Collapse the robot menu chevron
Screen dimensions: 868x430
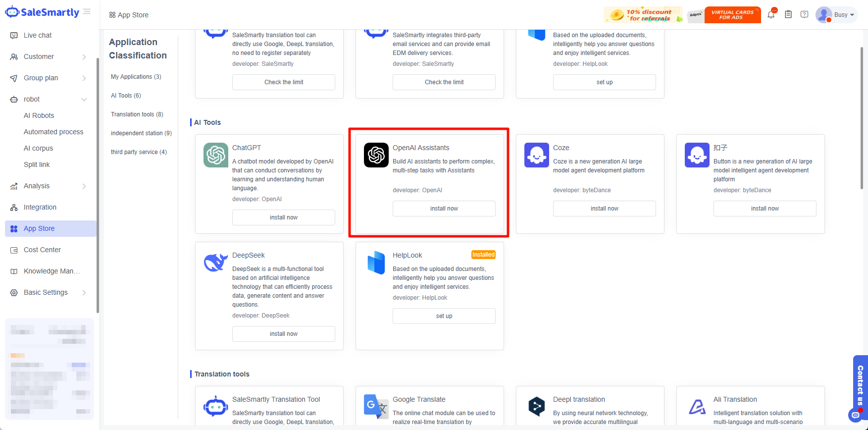(x=84, y=99)
